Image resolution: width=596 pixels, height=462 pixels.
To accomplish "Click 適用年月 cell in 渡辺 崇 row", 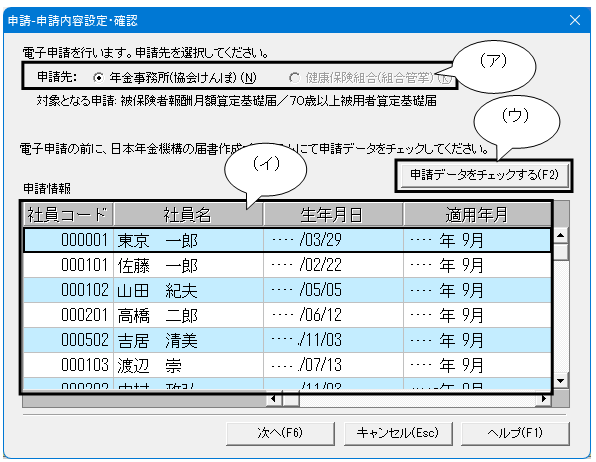I will pos(477,365).
